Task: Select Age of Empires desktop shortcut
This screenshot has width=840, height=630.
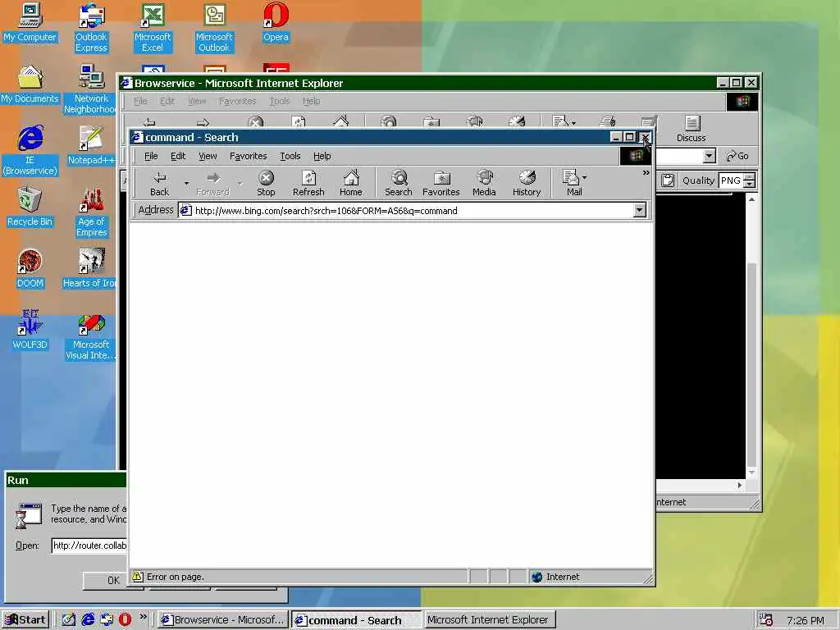Action: tap(91, 212)
